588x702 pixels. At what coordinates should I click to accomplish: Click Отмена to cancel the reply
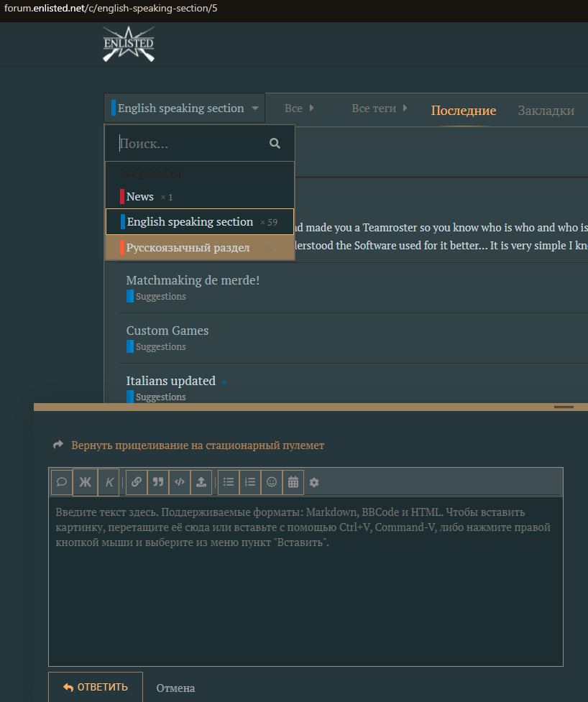(x=175, y=688)
